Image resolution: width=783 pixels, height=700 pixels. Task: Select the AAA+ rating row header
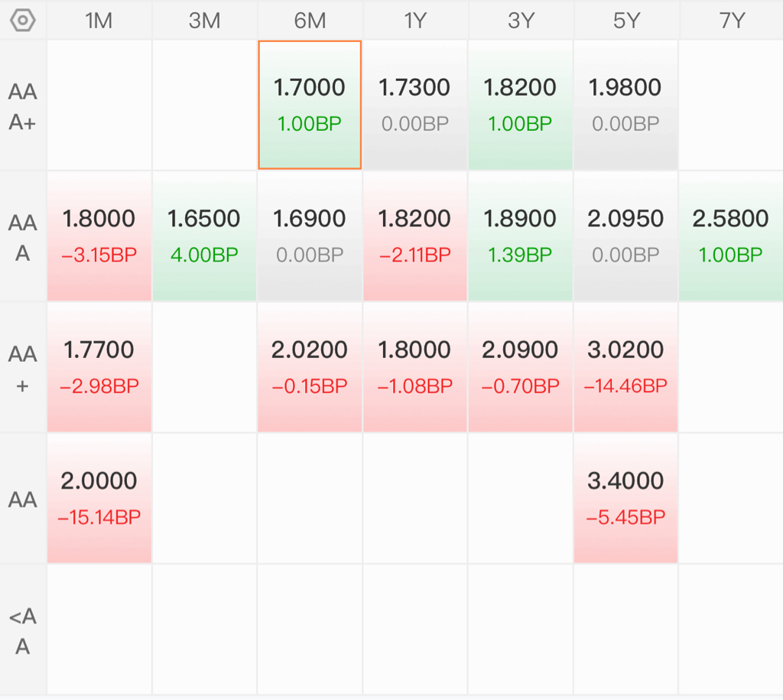23,106
